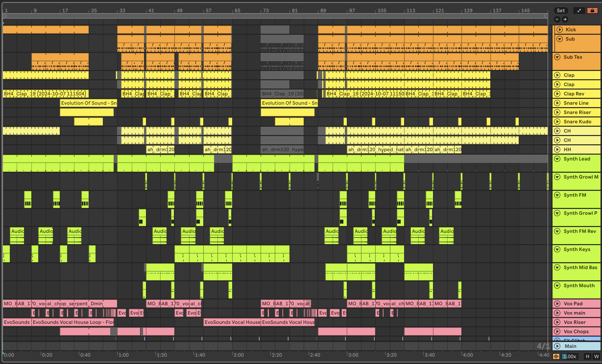602x364 pixels.
Task: Click the Set locator button
Action: click(561, 11)
